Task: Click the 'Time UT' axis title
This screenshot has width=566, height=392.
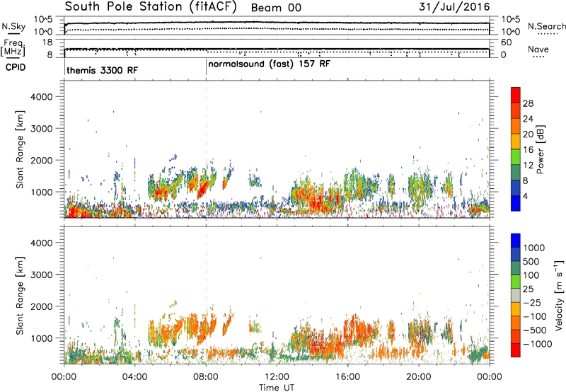Action: pos(277,388)
